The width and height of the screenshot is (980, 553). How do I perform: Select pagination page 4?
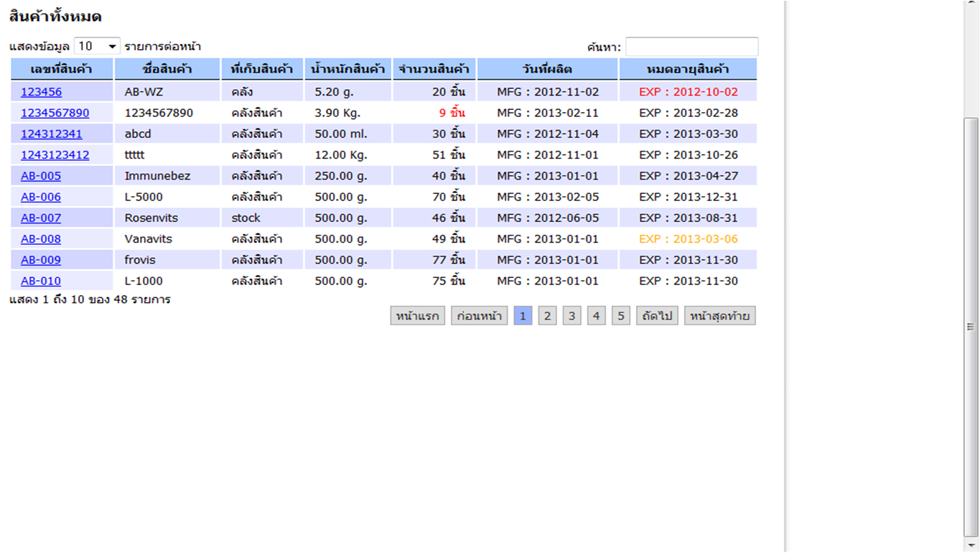[x=596, y=316]
